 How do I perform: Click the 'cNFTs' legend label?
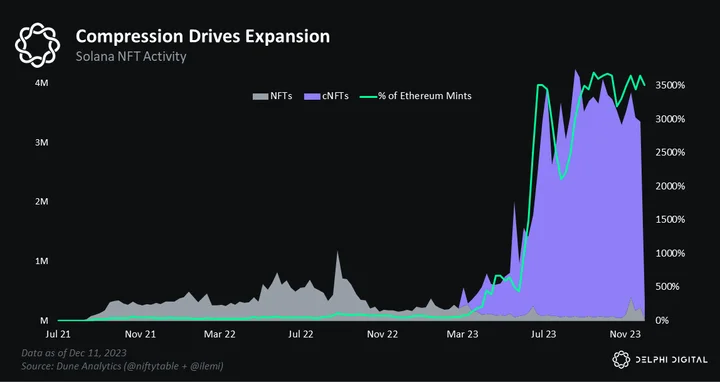click(335, 96)
